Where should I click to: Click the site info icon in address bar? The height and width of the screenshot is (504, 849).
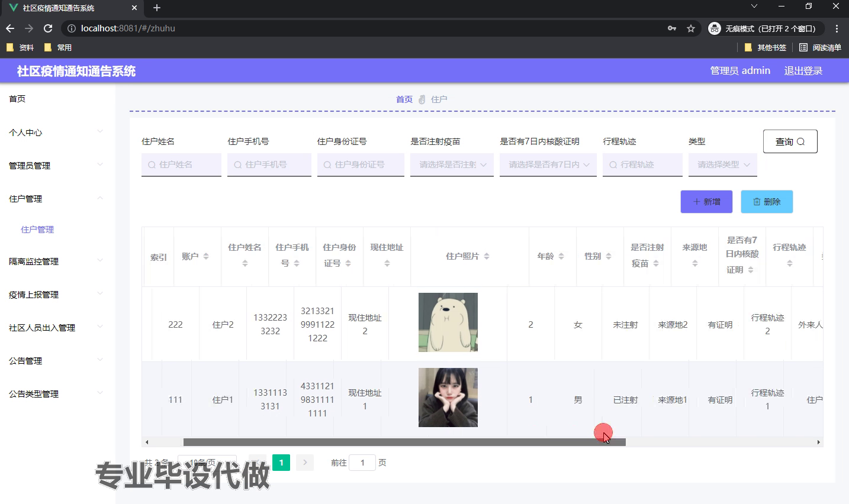(x=71, y=28)
